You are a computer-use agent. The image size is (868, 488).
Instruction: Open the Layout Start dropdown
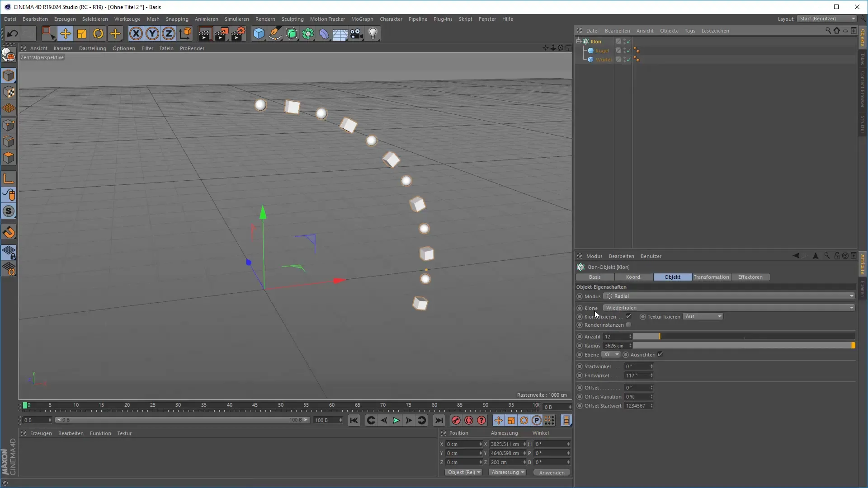pyautogui.click(x=827, y=19)
